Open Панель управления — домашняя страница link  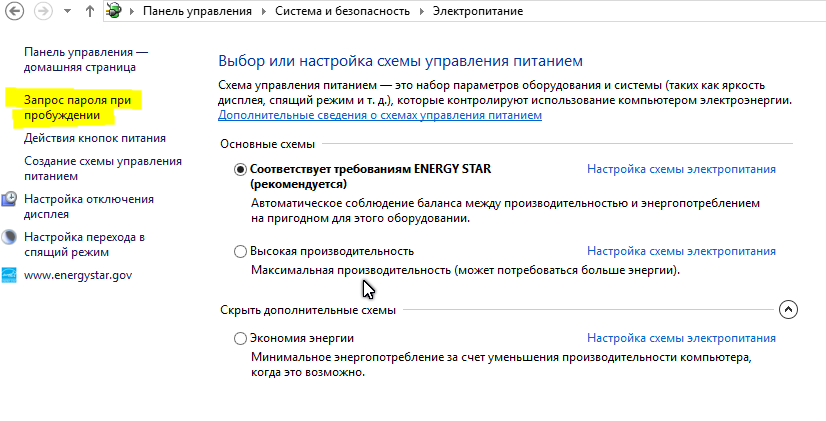click(86, 60)
